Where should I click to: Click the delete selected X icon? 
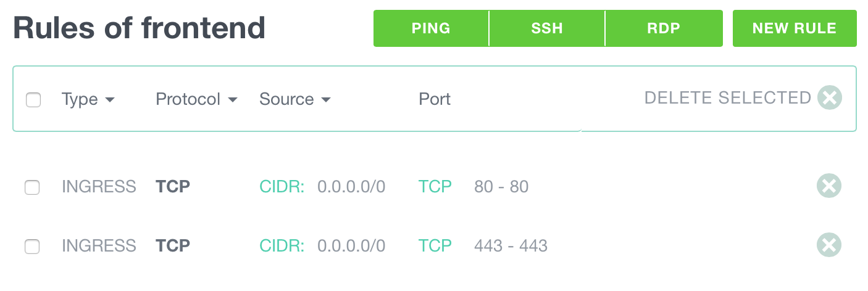point(829,98)
